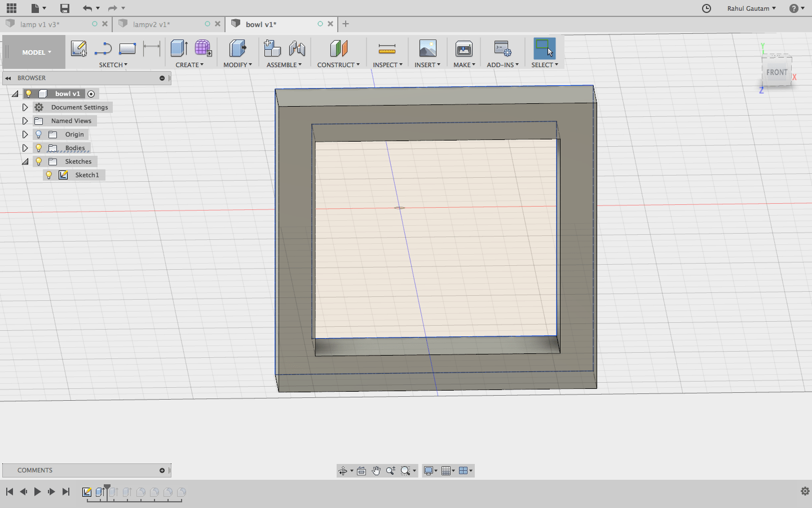The width and height of the screenshot is (812, 508).
Task: Toggle visibility lightbulb of Sketch1
Action: pyautogui.click(x=49, y=175)
